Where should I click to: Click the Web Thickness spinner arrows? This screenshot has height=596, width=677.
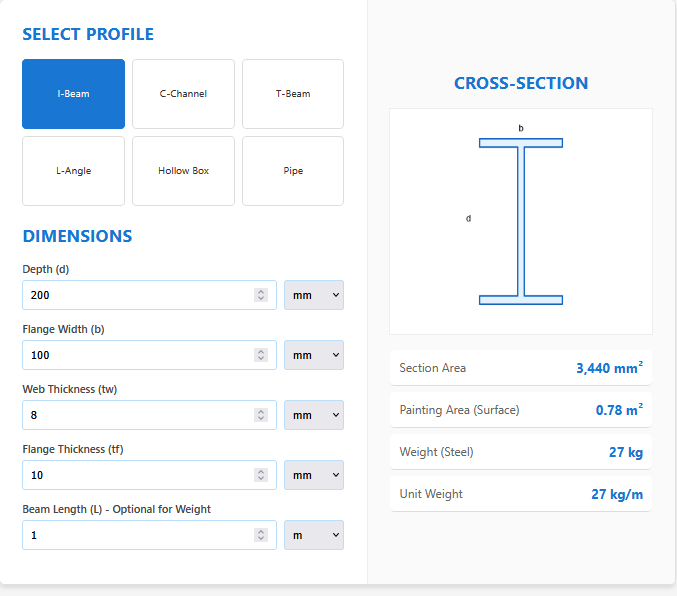(261, 415)
